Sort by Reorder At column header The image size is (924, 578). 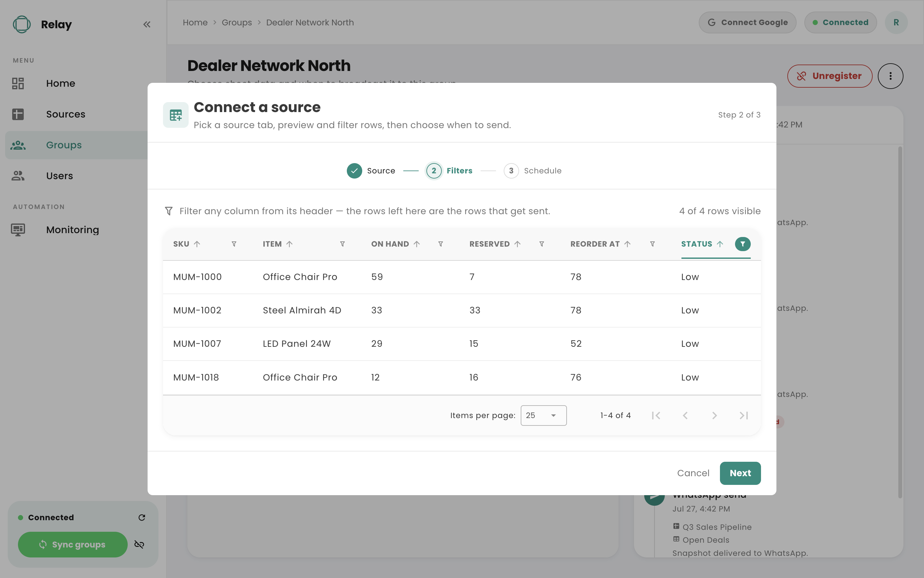click(601, 244)
